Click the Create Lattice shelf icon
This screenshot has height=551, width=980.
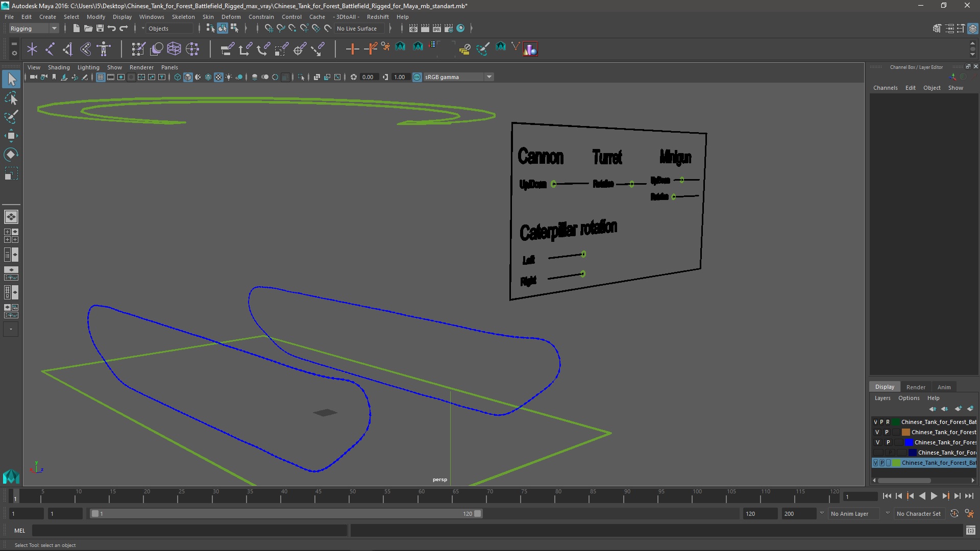[174, 49]
